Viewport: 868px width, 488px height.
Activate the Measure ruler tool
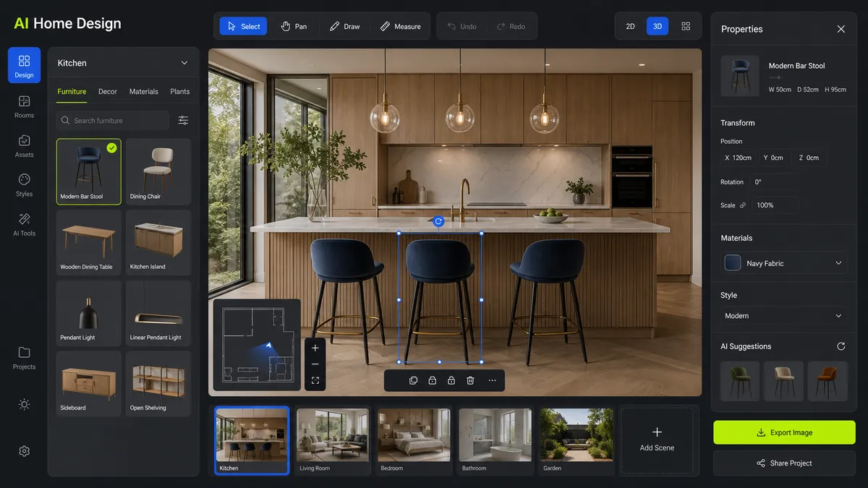pyautogui.click(x=400, y=26)
